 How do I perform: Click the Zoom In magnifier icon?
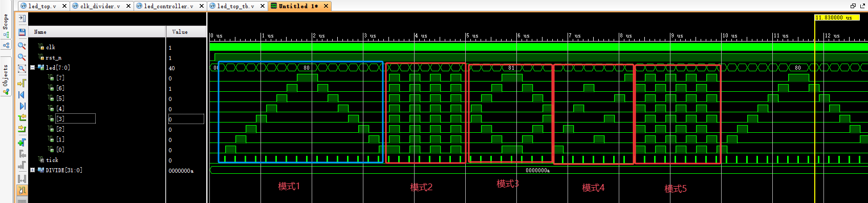coord(22,45)
